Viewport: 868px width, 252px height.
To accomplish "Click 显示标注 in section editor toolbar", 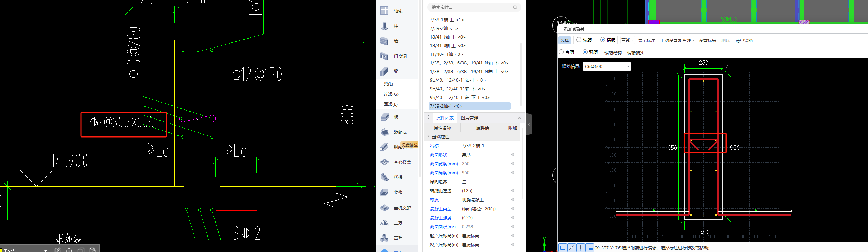I will 647,40.
